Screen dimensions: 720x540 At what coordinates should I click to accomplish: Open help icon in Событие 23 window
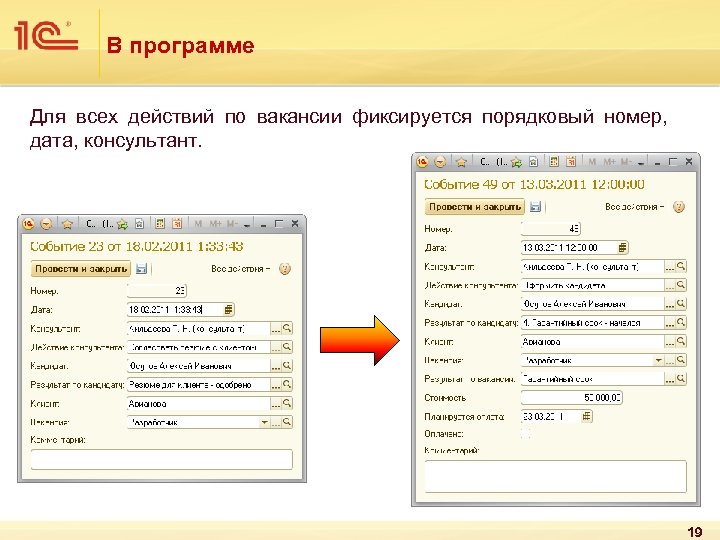(x=285, y=269)
